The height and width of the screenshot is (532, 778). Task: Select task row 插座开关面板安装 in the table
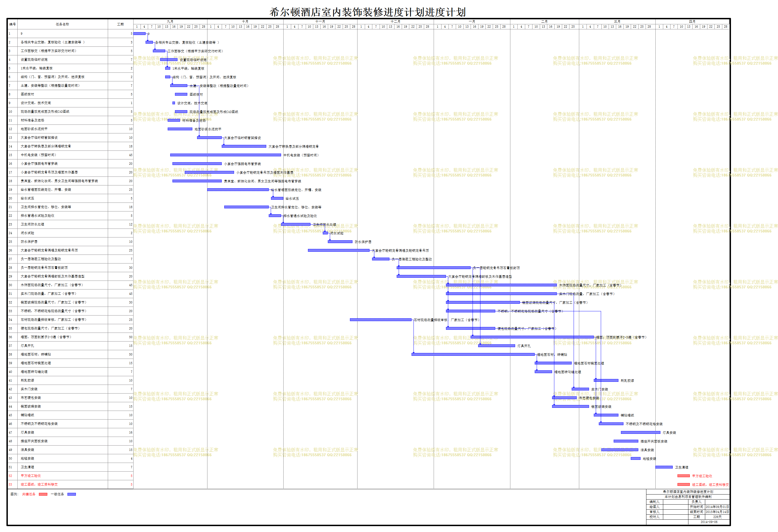pos(70,441)
